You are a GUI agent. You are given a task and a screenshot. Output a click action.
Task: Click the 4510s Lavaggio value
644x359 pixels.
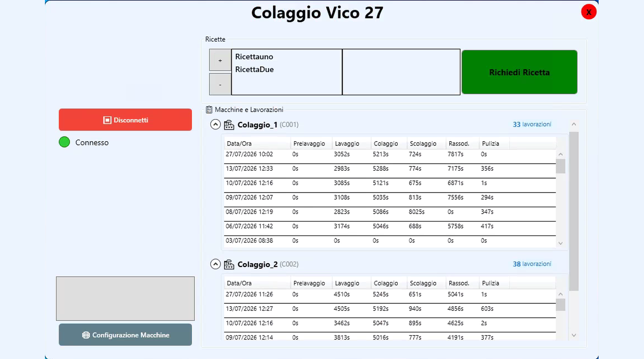[x=342, y=294]
